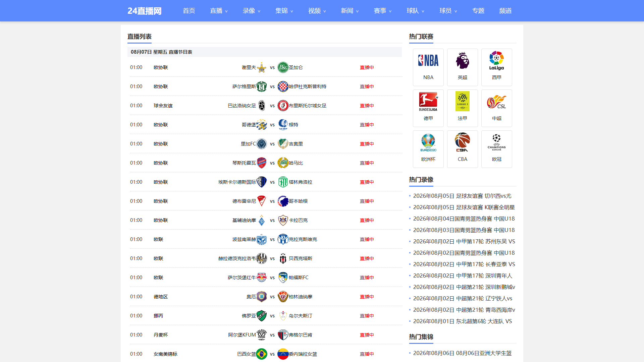Open recording 东北超第6轮 大连队 VS
Viewport: 644px width, 362px height.
click(463, 321)
